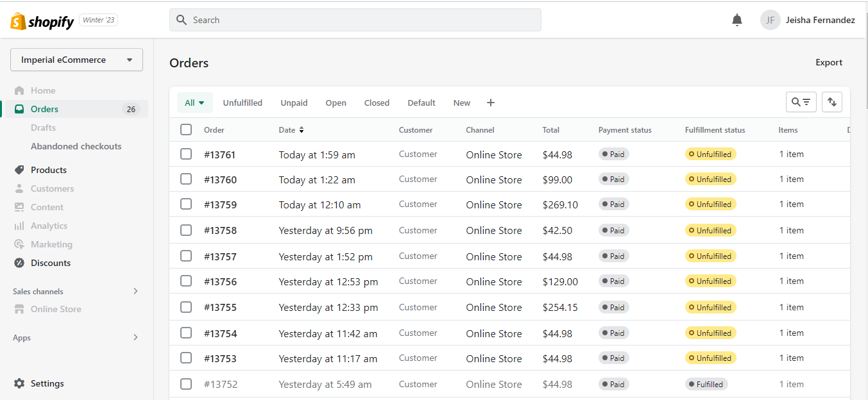
Task: Open order #13759 link
Action: (x=220, y=205)
